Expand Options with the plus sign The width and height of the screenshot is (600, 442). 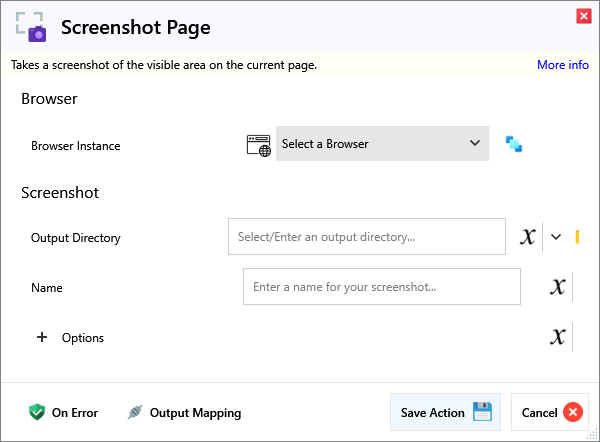click(42, 338)
